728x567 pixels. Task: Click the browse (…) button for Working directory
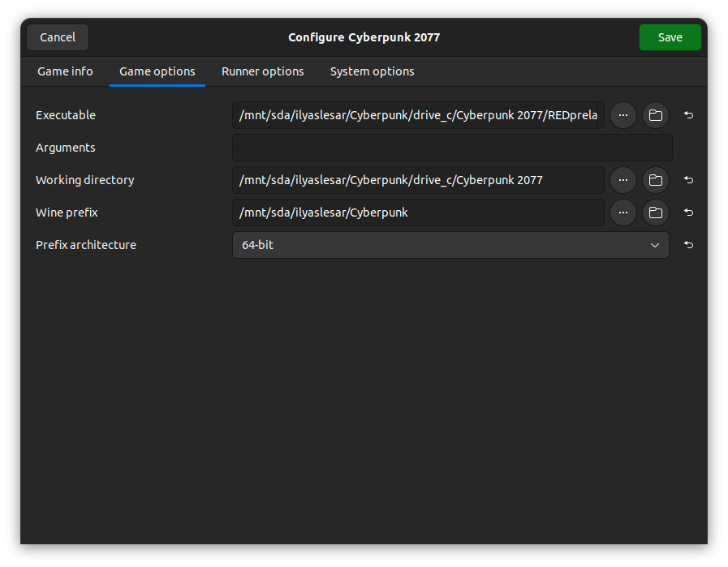[x=623, y=180]
